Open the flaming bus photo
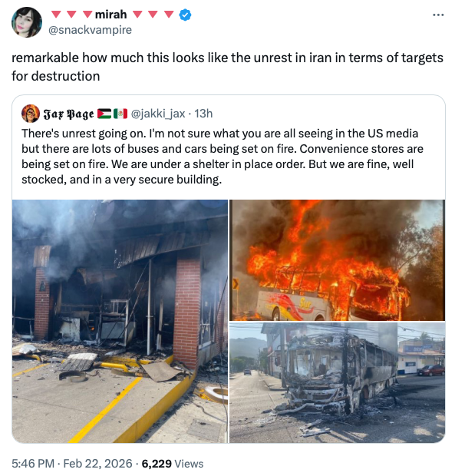 coord(338,260)
